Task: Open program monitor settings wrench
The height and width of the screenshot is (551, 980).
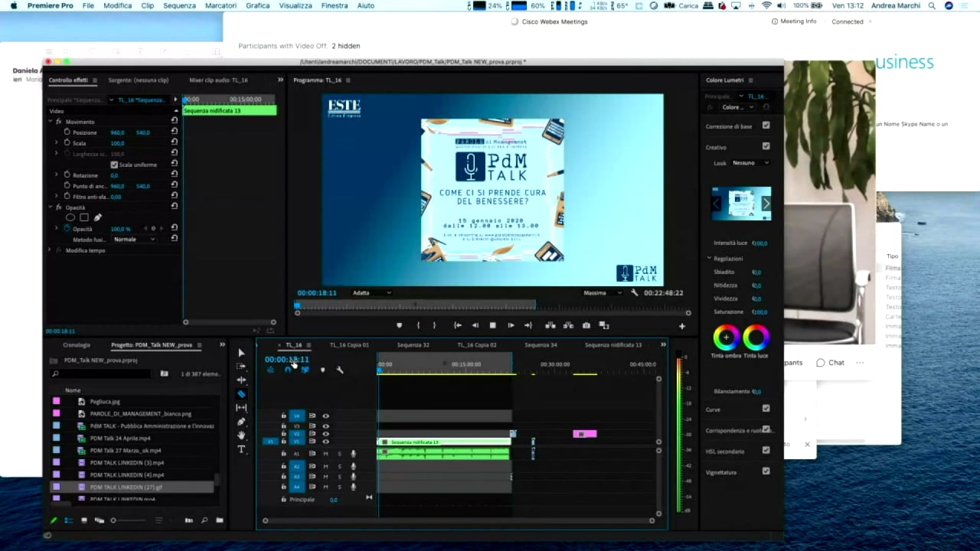Action: pyautogui.click(x=634, y=292)
